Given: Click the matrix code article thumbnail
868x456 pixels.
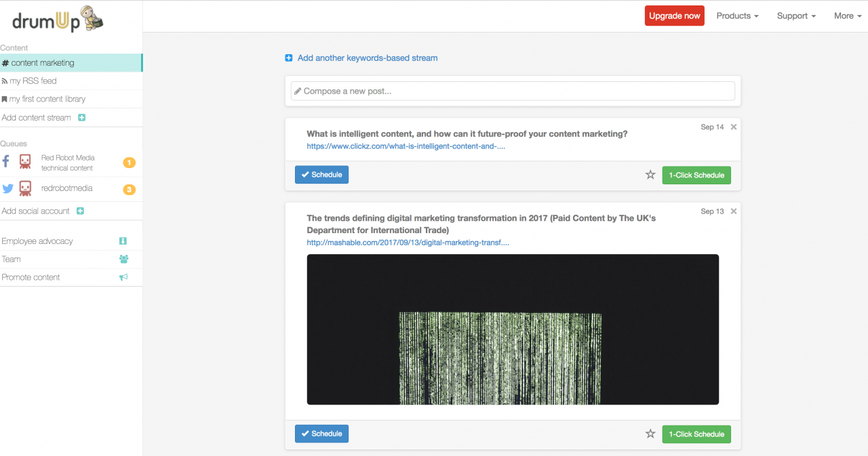Looking at the screenshot, I should 513,329.
